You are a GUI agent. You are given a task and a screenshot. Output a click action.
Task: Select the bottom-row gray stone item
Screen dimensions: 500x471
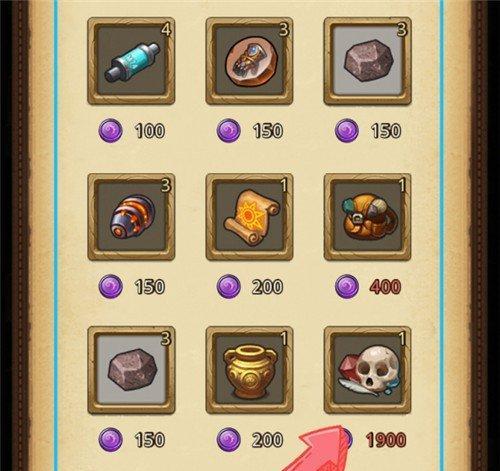pyautogui.click(x=131, y=370)
